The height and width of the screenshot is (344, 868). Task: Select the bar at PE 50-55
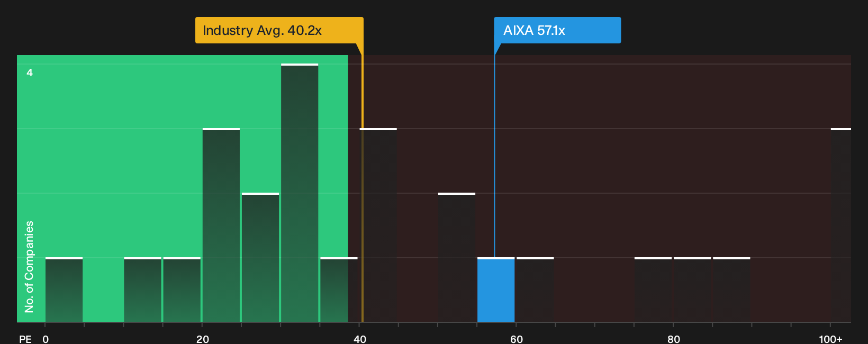pos(457,258)
